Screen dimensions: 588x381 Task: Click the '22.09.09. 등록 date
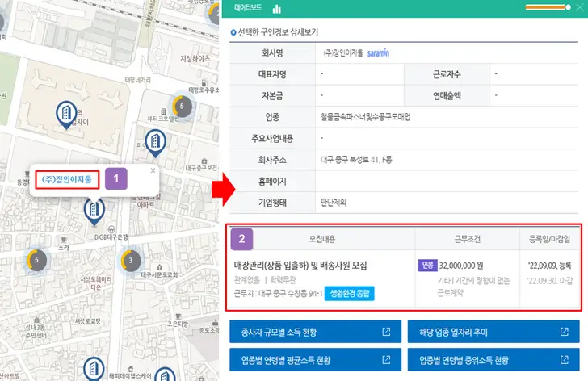[x=549, y=266]
